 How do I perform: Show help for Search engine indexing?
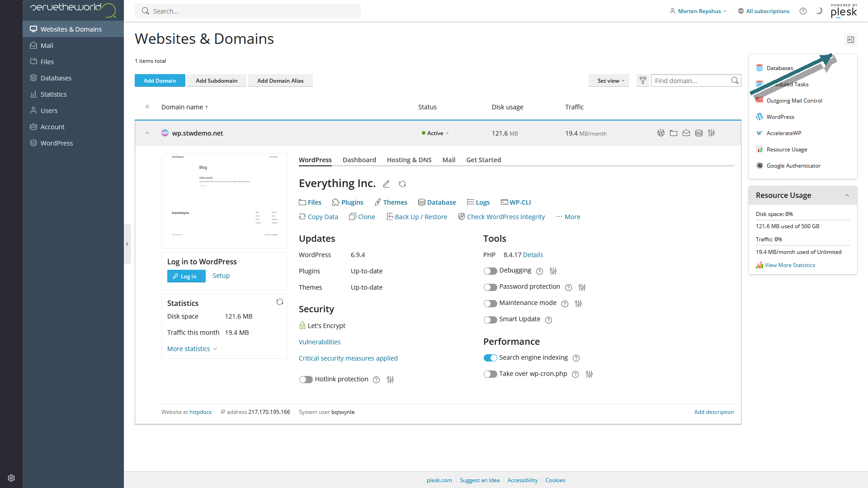[x=576, y=358]
